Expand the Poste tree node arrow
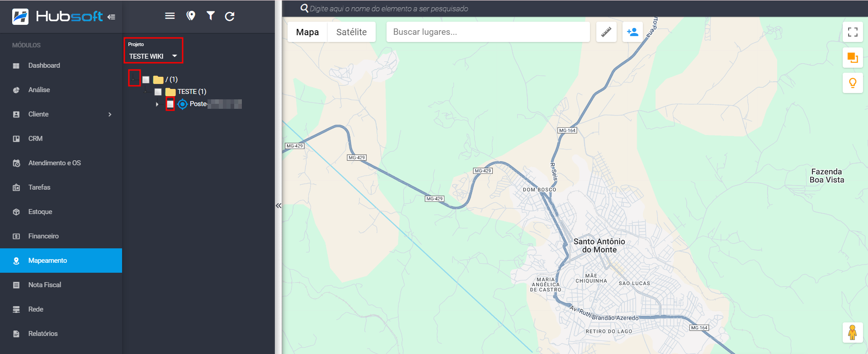 tap(157, 104)
